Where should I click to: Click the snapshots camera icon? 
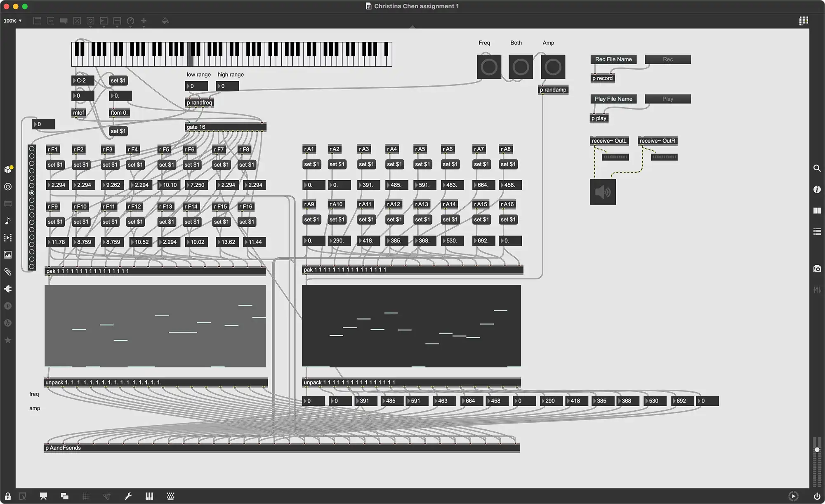[817, 269]
